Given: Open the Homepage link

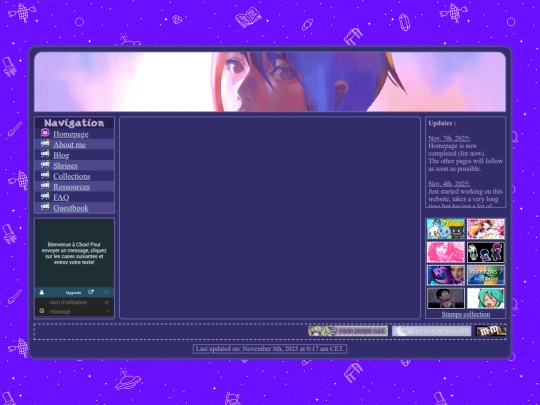Looking at the screenshot, I should tap(71, 134).
